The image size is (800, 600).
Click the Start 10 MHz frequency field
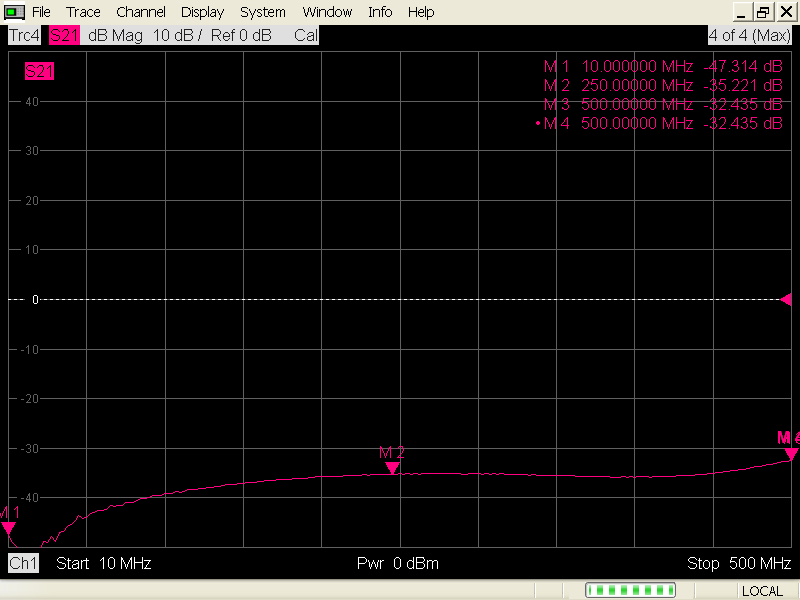[104, 563]
